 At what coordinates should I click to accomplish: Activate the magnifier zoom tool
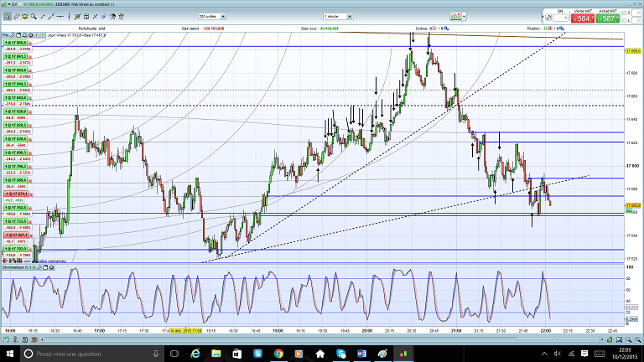tap(34, 17)
